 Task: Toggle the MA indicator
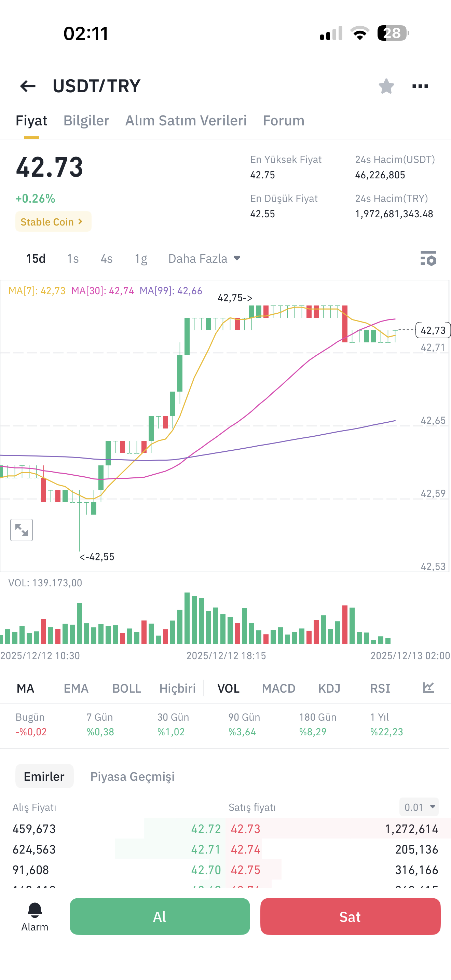[26, 688]
